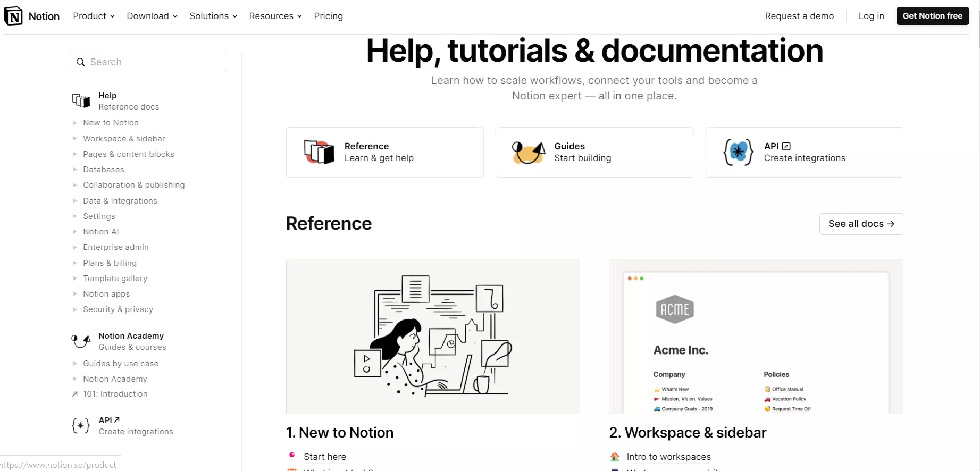Open the New to Notion illustration thumbnail

point(433,337)
